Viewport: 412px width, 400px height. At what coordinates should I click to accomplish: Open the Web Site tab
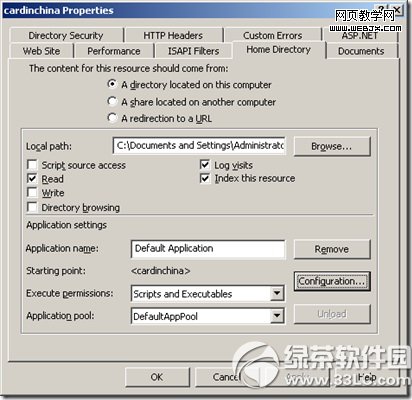pos(42,51)
